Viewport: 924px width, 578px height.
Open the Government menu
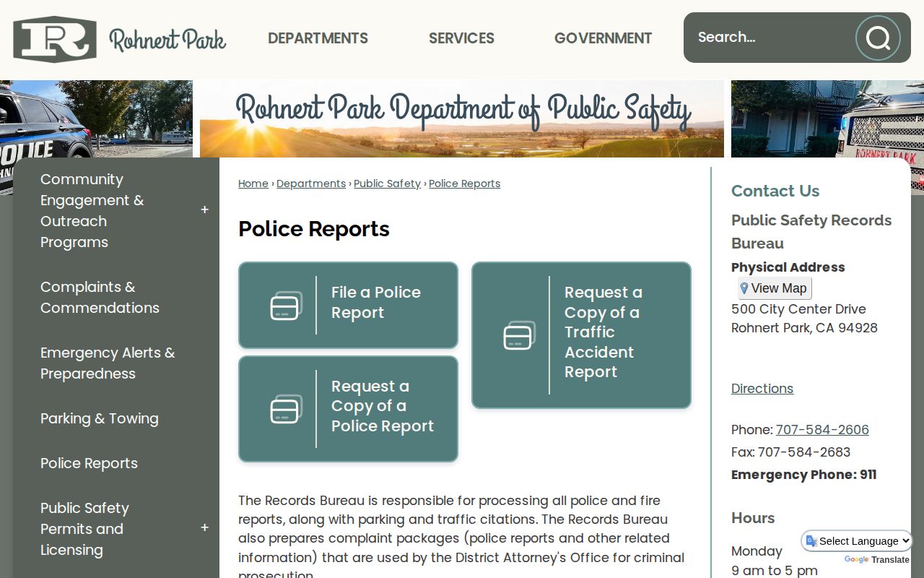603,38
